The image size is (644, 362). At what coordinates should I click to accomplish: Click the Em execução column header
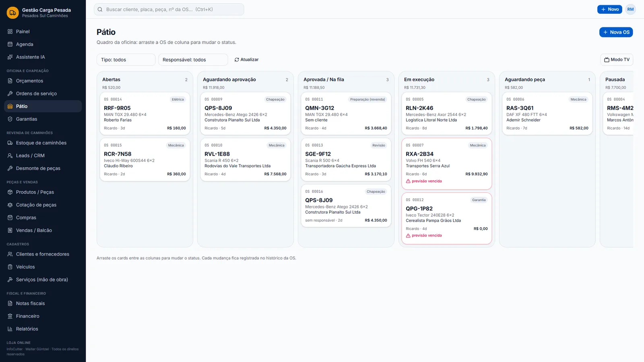point(419,80)
